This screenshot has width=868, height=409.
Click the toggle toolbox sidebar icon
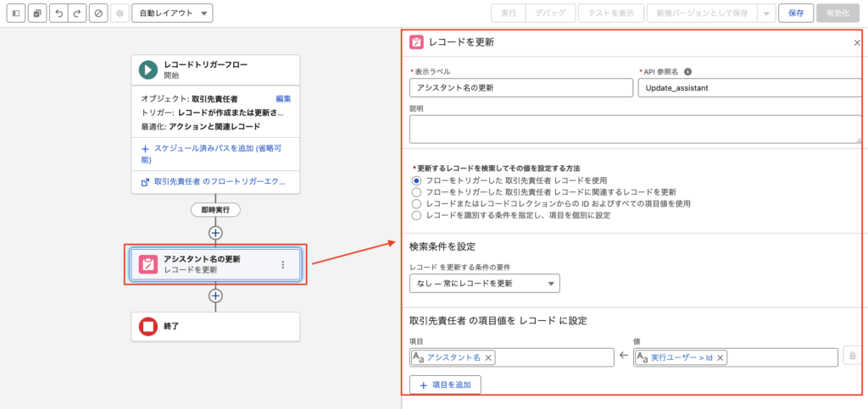16,14
